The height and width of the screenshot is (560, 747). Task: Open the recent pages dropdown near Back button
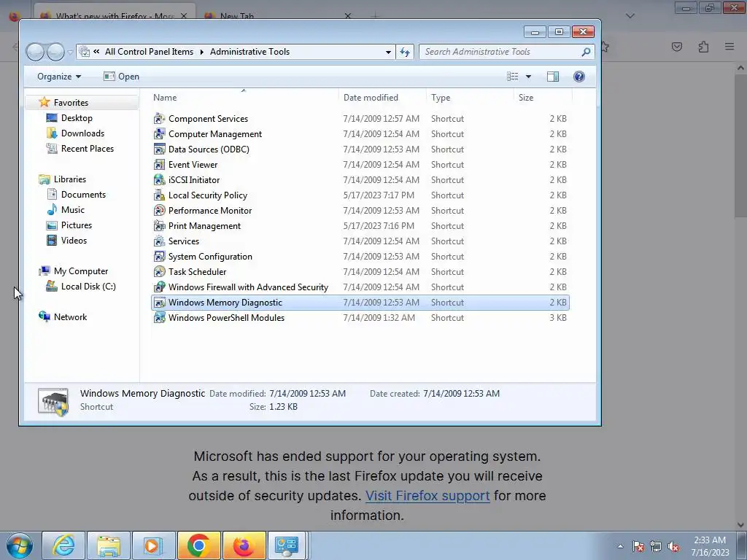[70, 52]
